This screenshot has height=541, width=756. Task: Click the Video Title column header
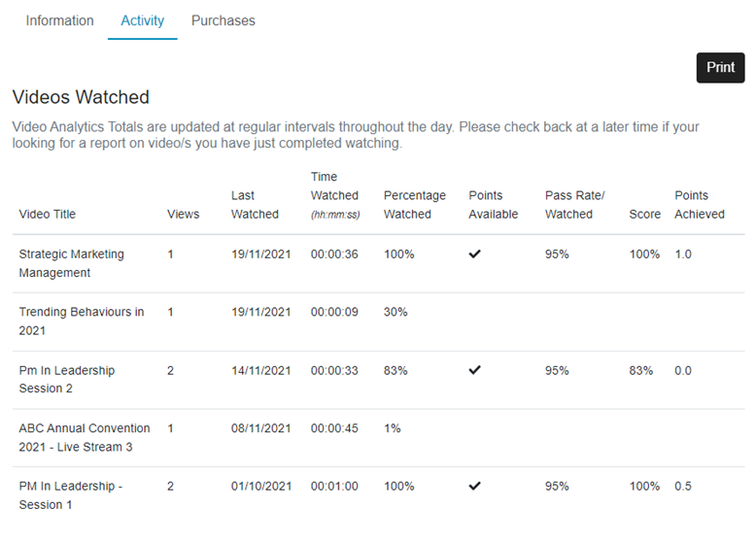(48, 214)
